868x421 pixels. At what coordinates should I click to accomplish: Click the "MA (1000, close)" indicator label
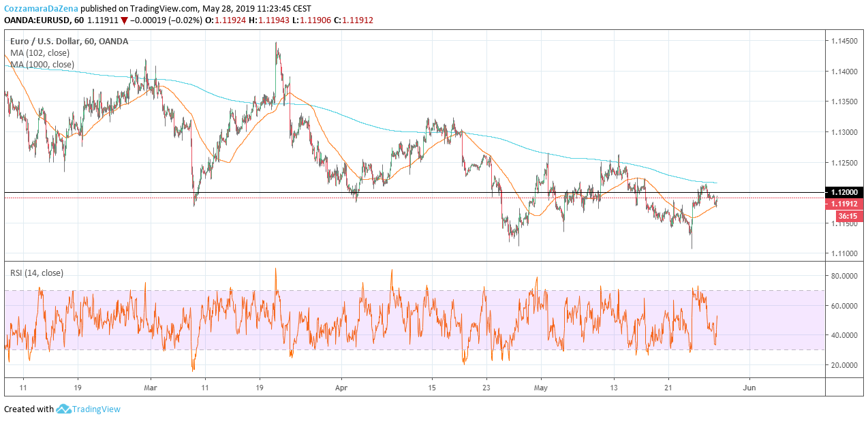(42, 65)
